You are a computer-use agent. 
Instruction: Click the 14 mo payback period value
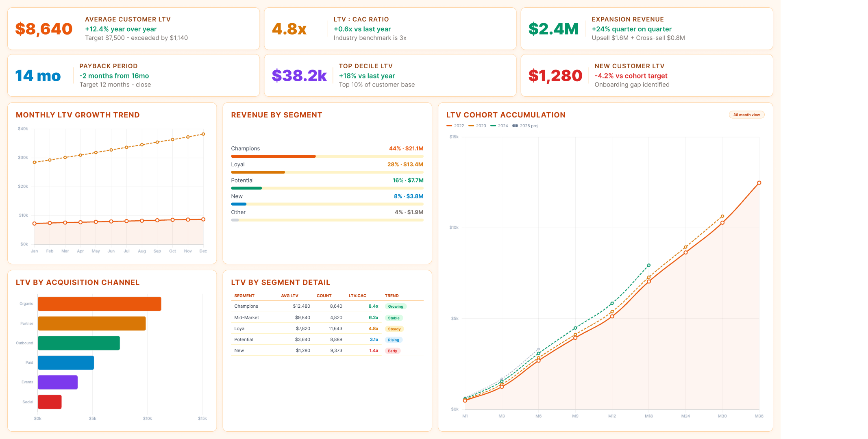tap(38, 76)
